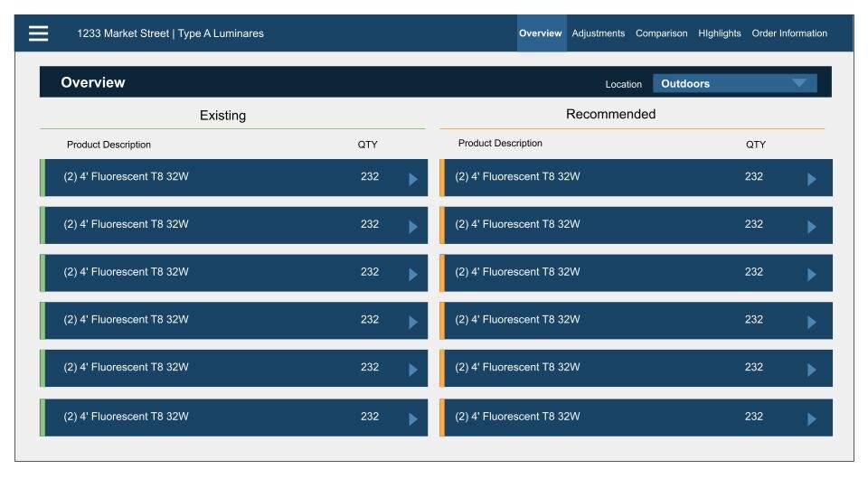Open the Adjustments tab
The height and width of the screenshot is (488, 868).
tap(598, 33)
